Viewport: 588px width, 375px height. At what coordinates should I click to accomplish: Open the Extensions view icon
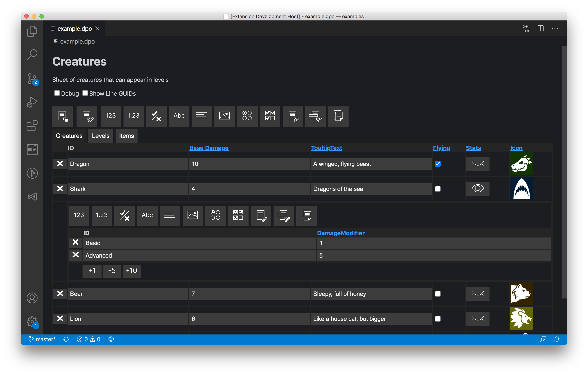click(32, 126)
